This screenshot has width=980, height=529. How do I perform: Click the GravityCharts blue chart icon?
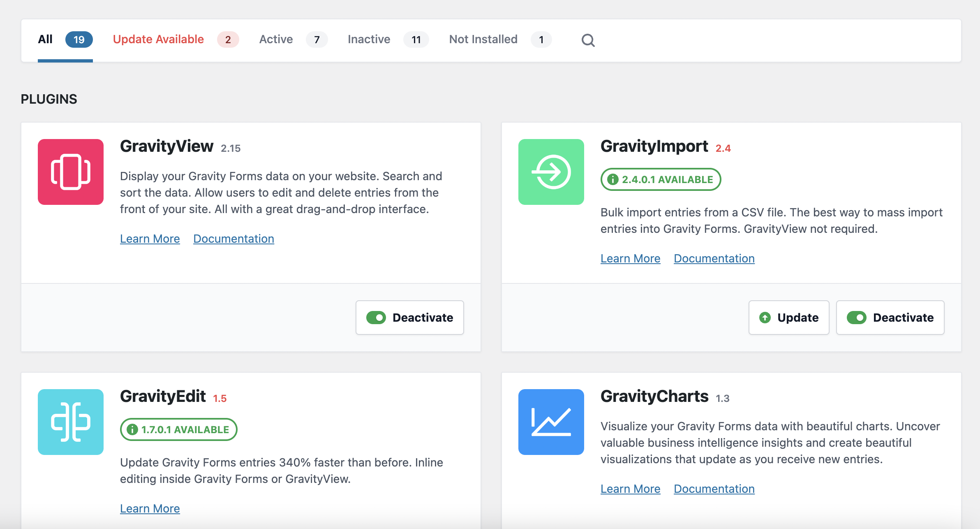tap(551, 422)
